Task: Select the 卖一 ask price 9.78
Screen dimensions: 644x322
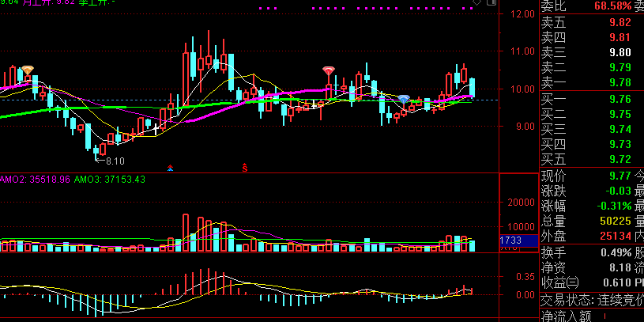Action: coord(620,82)
